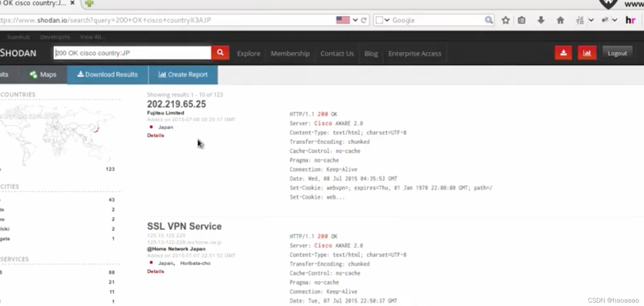The image size is (644, 306).
Task: Click the Shodan logo
Action: (x=18, y=53)
